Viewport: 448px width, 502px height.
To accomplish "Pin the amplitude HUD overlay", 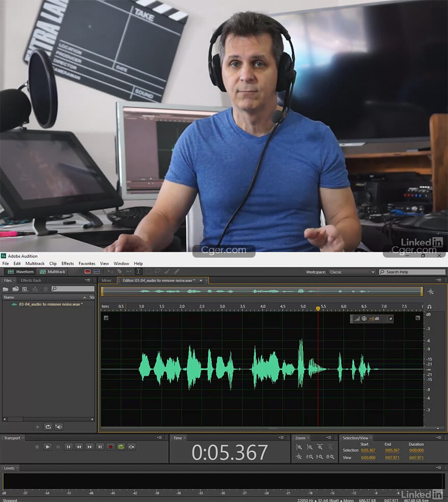I will point(390,319).
